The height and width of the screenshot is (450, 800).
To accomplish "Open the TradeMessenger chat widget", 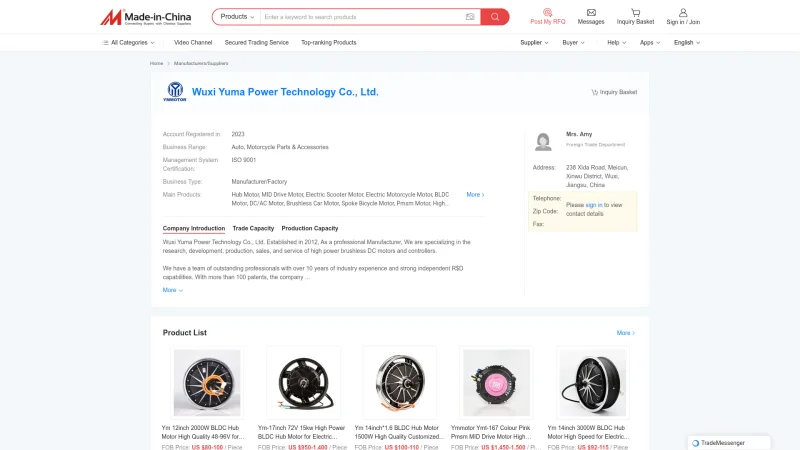I will (x=729, y=443).
